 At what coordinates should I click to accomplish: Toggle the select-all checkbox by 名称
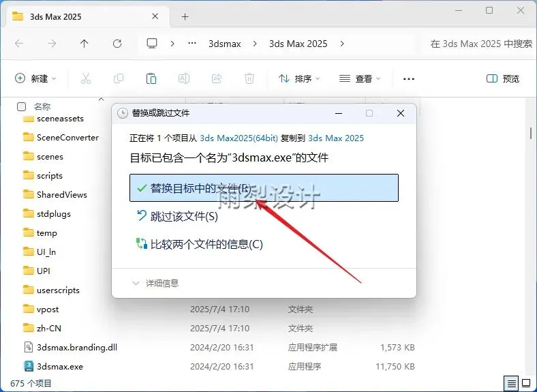21,106
